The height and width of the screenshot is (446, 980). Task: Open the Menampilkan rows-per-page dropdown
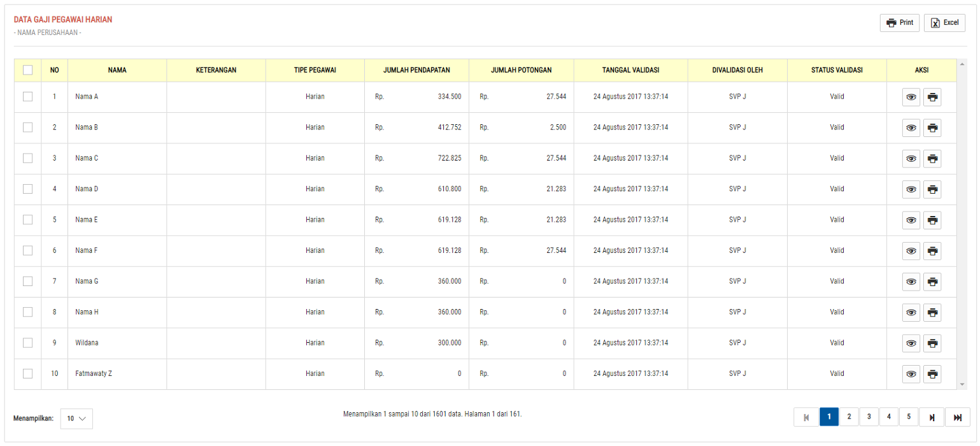coord(76,419)
